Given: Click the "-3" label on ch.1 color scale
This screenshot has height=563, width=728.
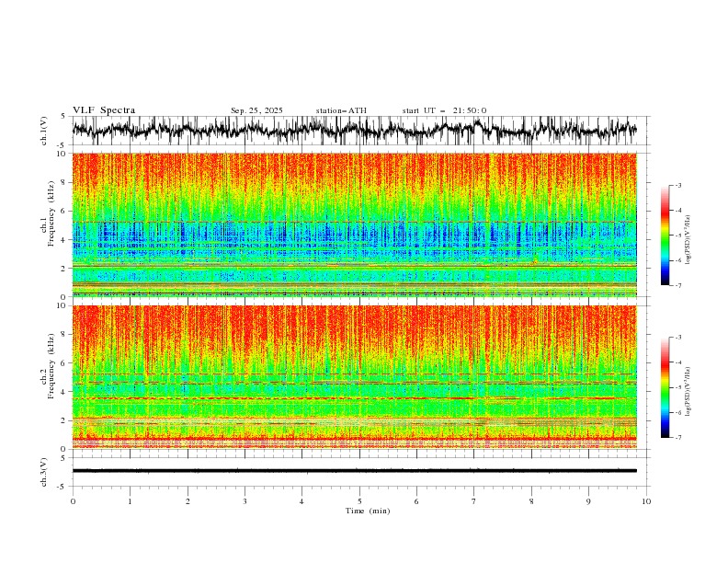Looking at the screenshot, I should (677, 185).
